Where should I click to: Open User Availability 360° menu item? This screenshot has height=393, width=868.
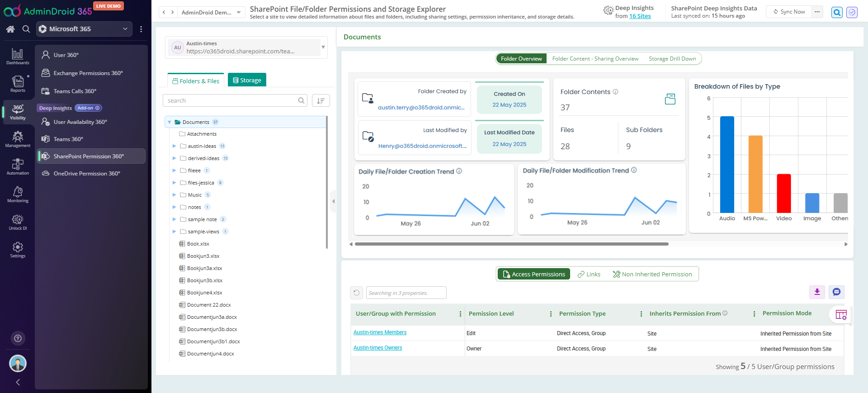(x=80, y=122)
